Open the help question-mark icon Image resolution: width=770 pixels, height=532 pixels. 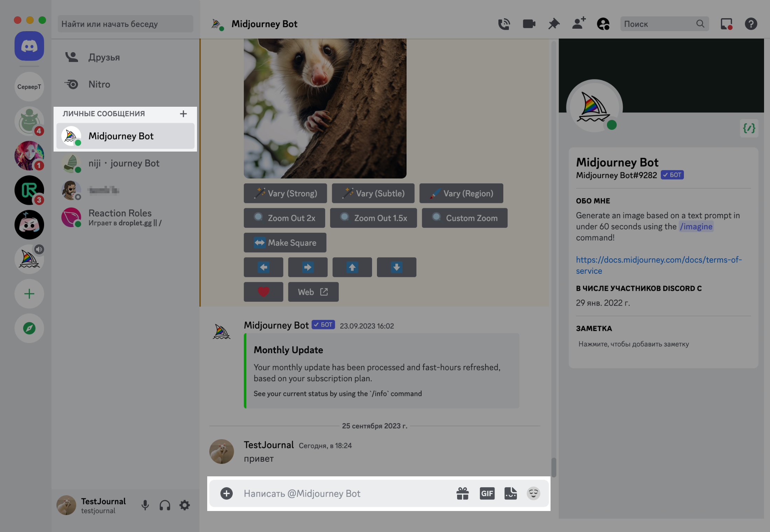coord(751,24)
